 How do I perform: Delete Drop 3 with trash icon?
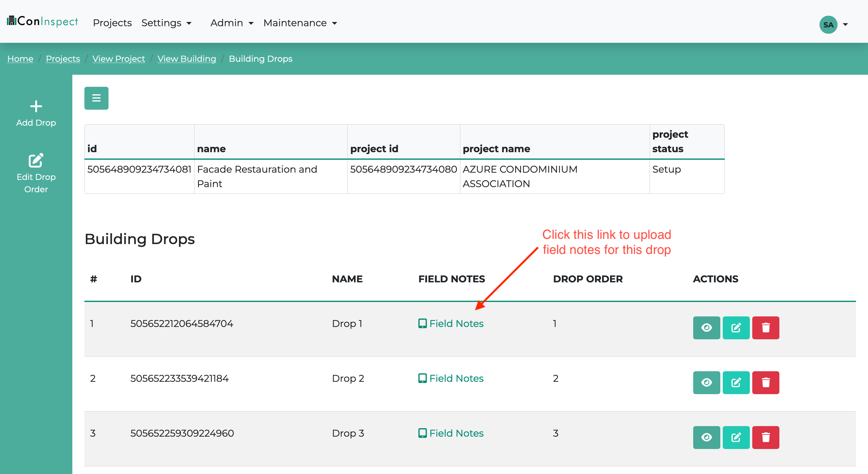(766, 437)
